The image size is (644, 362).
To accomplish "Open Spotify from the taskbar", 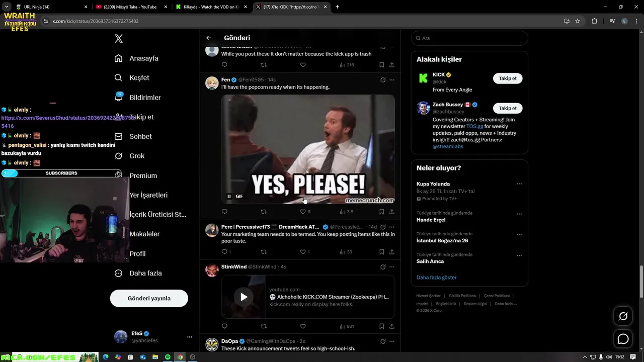I will [168, 357].
